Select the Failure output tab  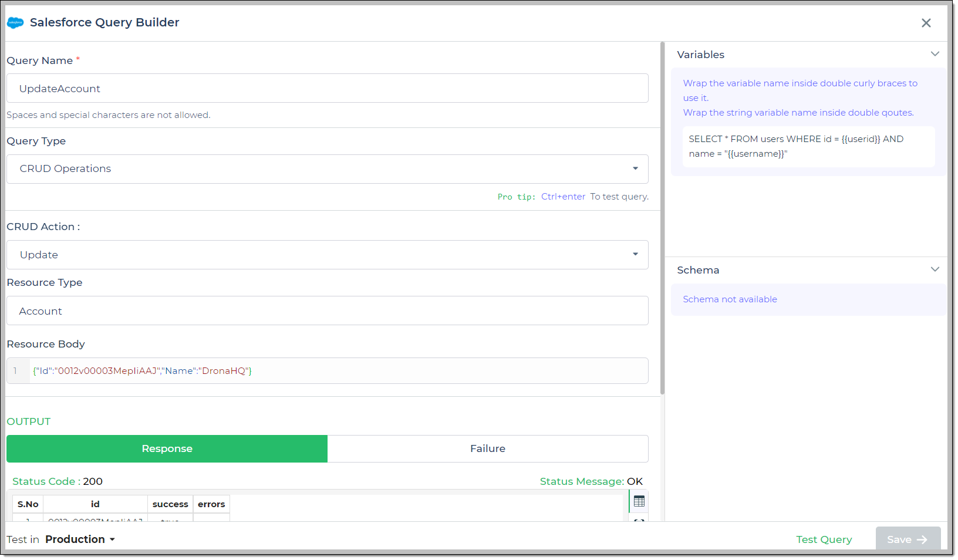pos(488,448)
